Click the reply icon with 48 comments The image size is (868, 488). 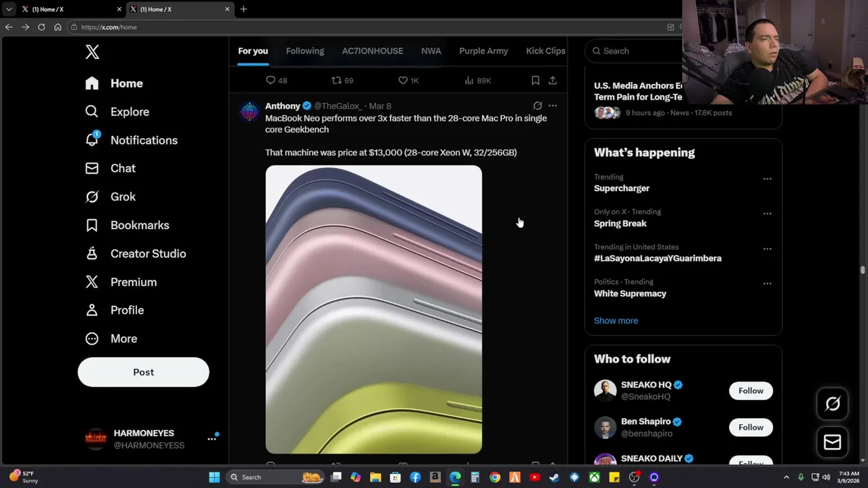pos(271,80)
